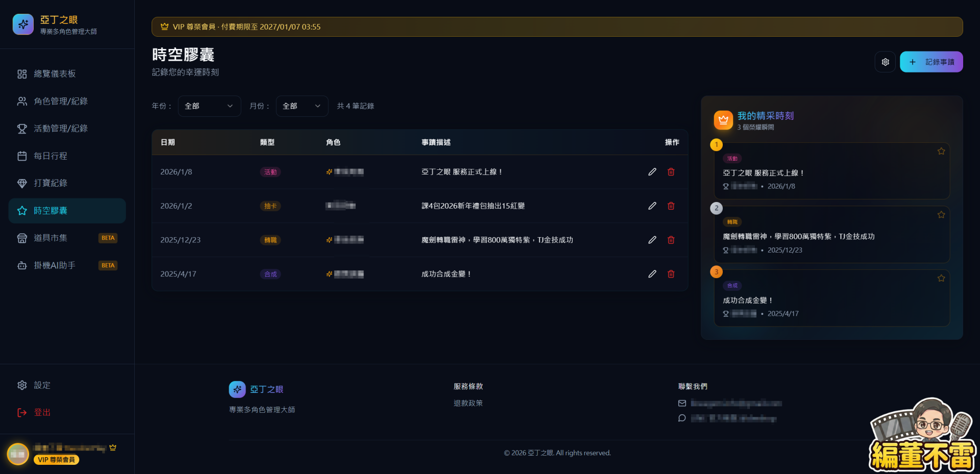Screen dimensions: 980x474
Task: Open 道具市集 beta page in sidebar
Action: tap(51, 238)
